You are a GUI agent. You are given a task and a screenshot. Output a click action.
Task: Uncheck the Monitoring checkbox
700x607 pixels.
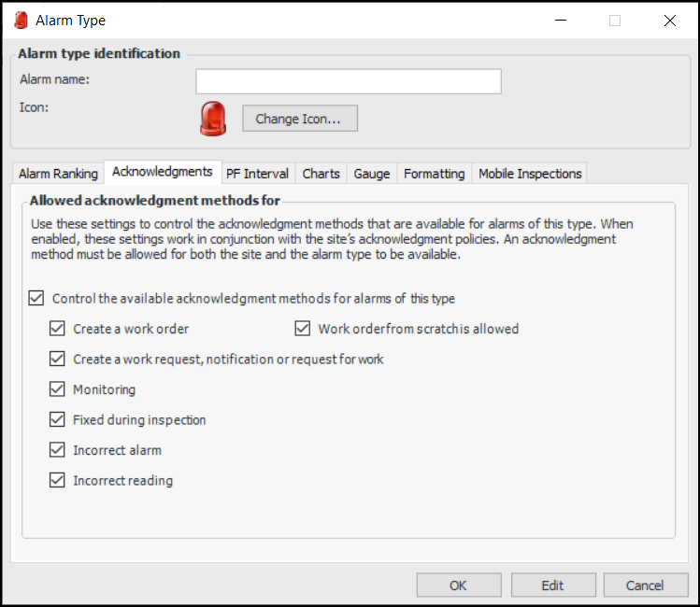point(58,389)
